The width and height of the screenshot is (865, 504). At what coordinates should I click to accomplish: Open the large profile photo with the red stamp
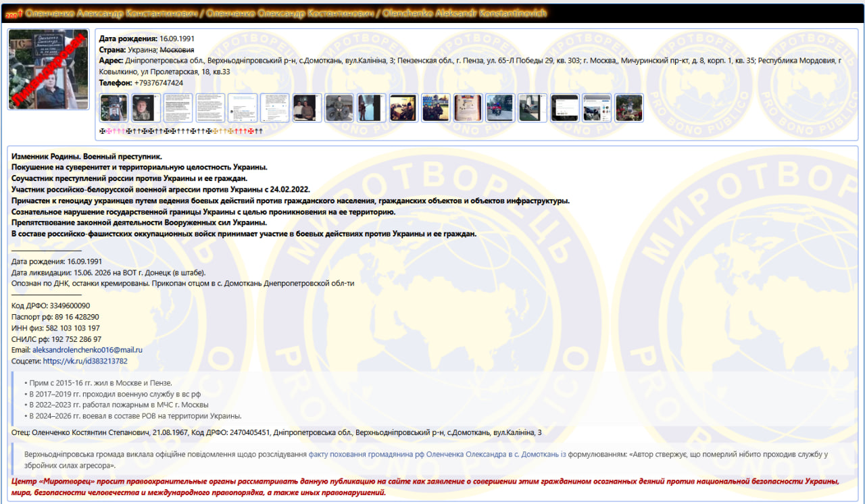(x=48, y=70)
